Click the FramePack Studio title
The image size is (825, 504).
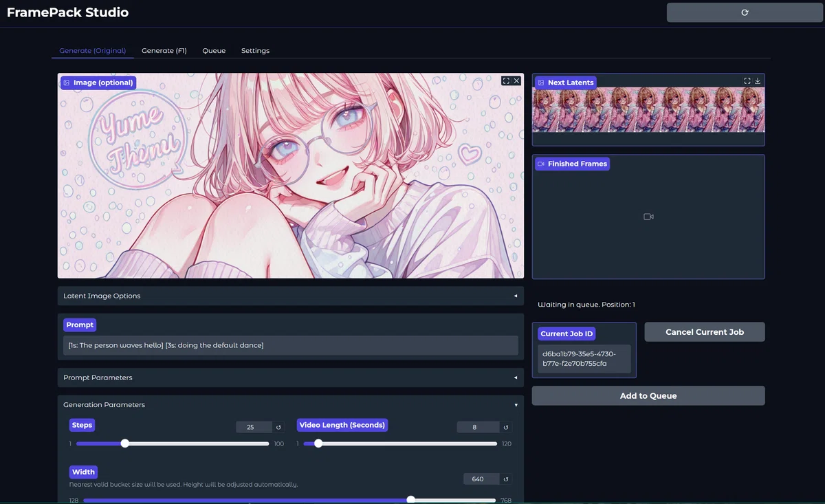coord(67,12)
